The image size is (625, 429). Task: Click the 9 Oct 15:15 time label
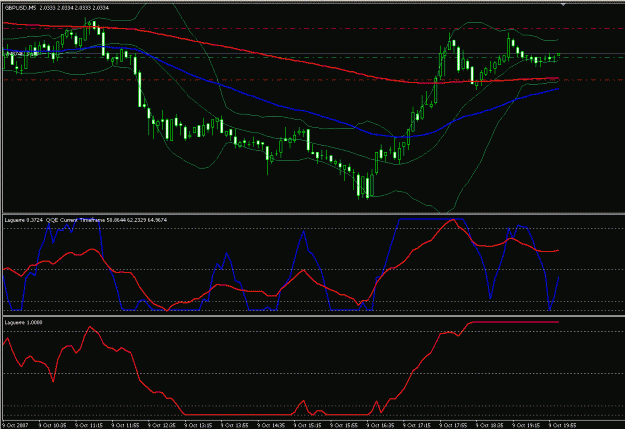pos(307,425)
